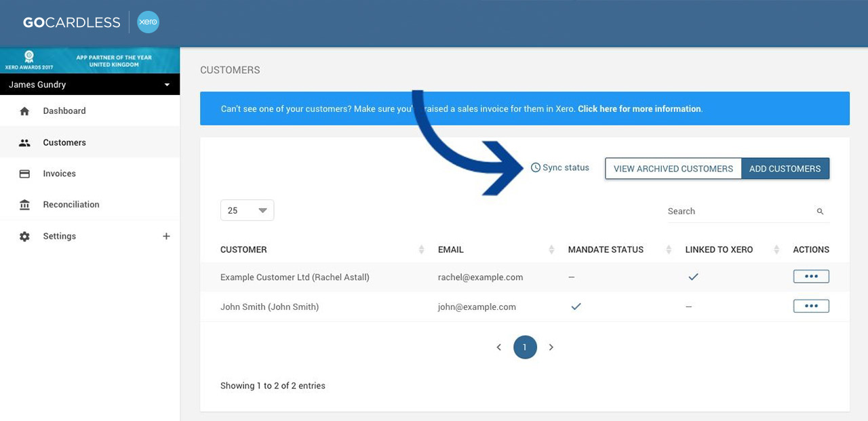Click the GoCardless logo

(71, 22)
